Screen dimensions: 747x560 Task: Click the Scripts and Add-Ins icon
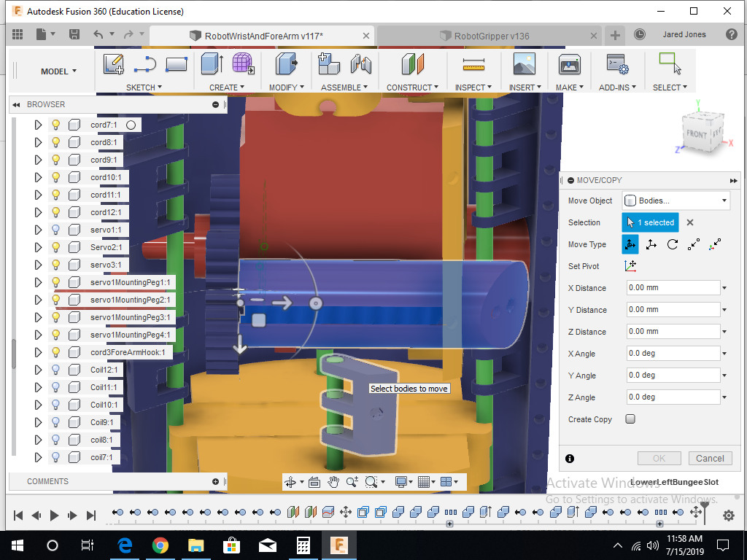(x=617, y=64)
